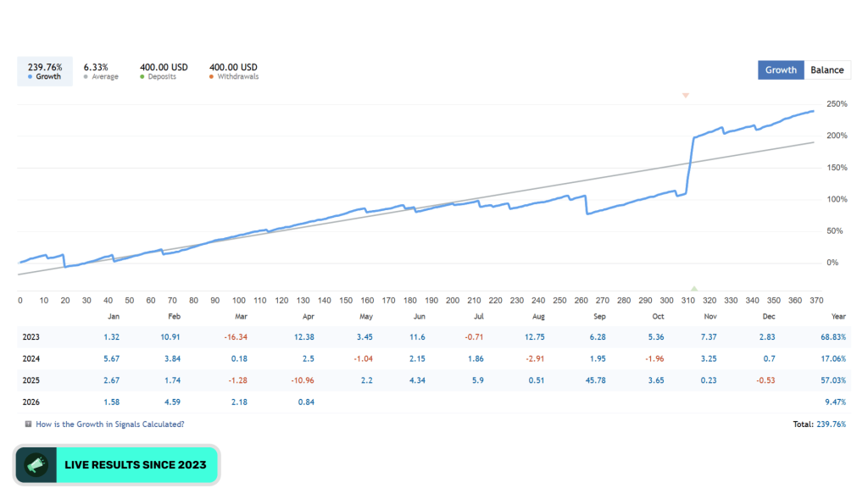Click the Total 239.76% value

pyautogui.click(x=831, y=424)
